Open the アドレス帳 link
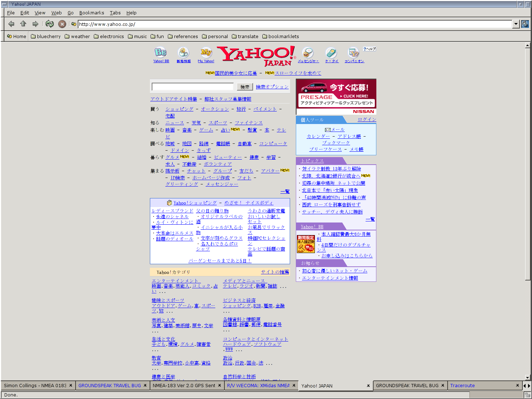Screen dimensions: 532x399 pyautogui.click(x=349, y=136)
